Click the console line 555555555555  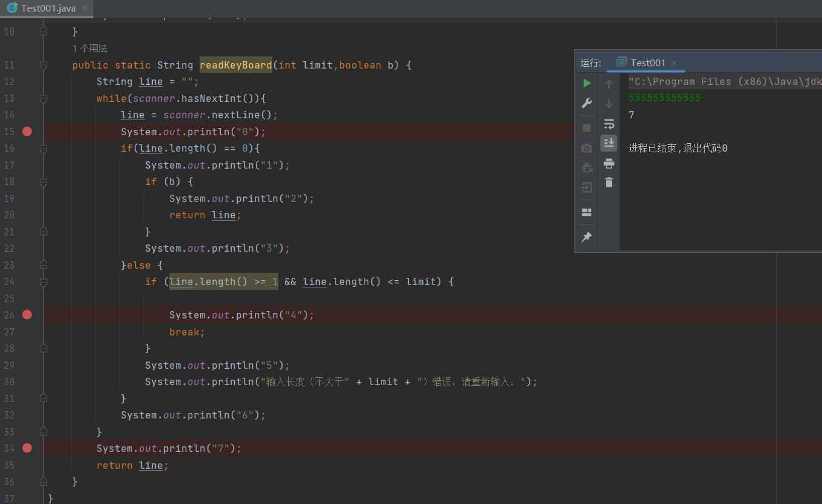coord(665,98)
